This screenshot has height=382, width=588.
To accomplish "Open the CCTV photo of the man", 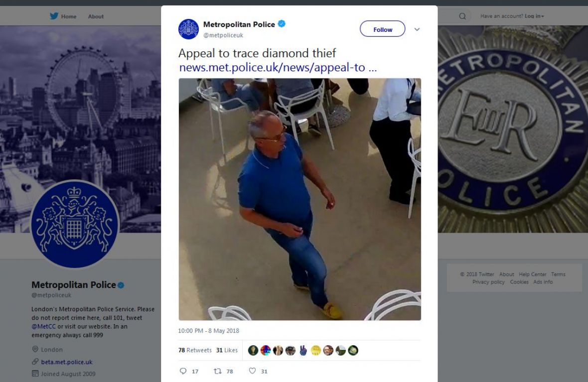I will [299, 199].
